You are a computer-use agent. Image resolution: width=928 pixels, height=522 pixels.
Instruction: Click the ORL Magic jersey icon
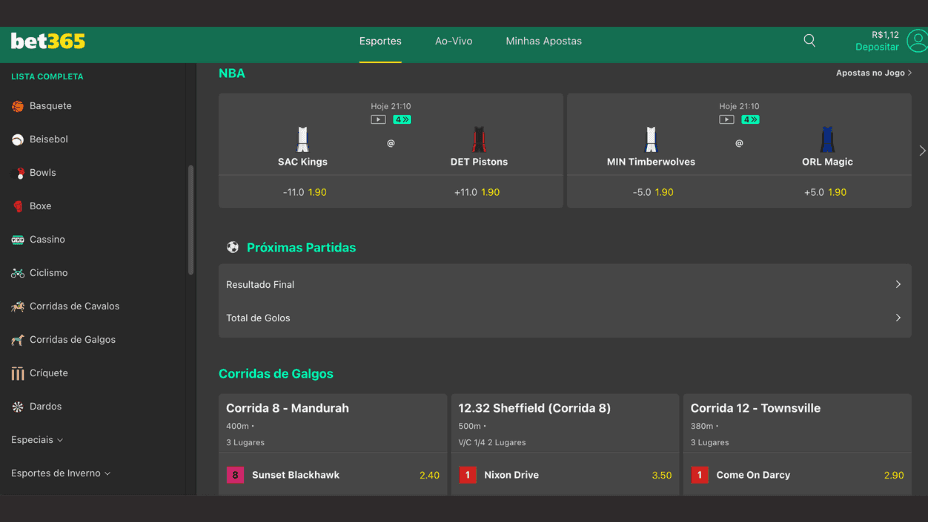click(x=827, y=139)
